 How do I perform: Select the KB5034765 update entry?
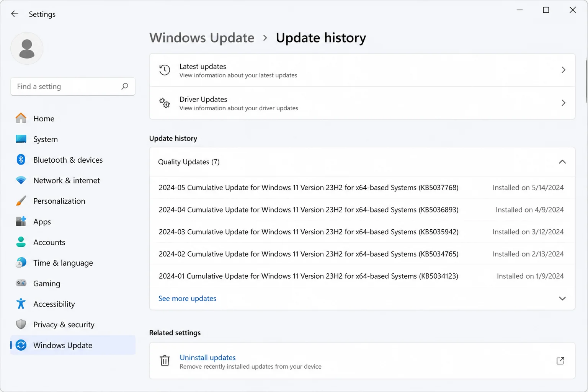[x=362, y=254]
